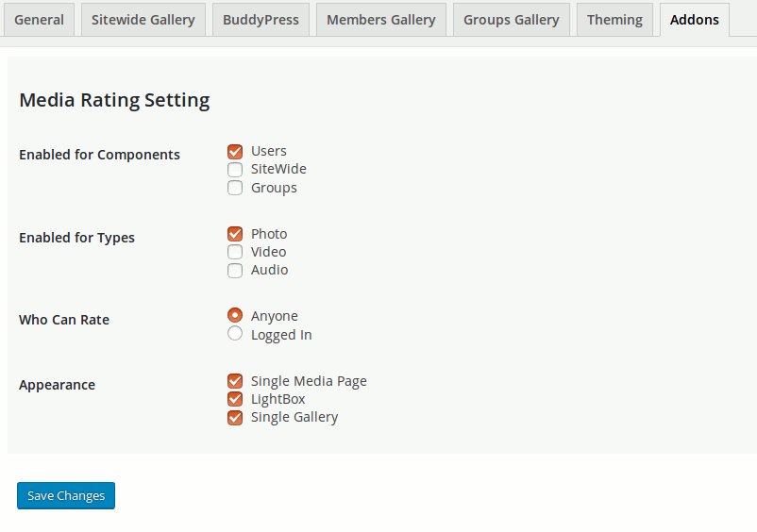Go to the Theming tab
757x532 pixels.
click(x=614, y=20)
